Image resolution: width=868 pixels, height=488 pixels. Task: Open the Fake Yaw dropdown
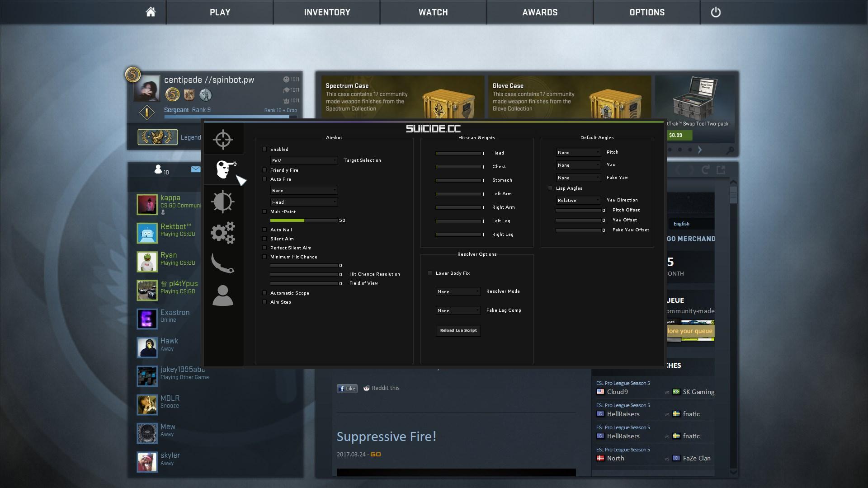click(x=578, y=178)
